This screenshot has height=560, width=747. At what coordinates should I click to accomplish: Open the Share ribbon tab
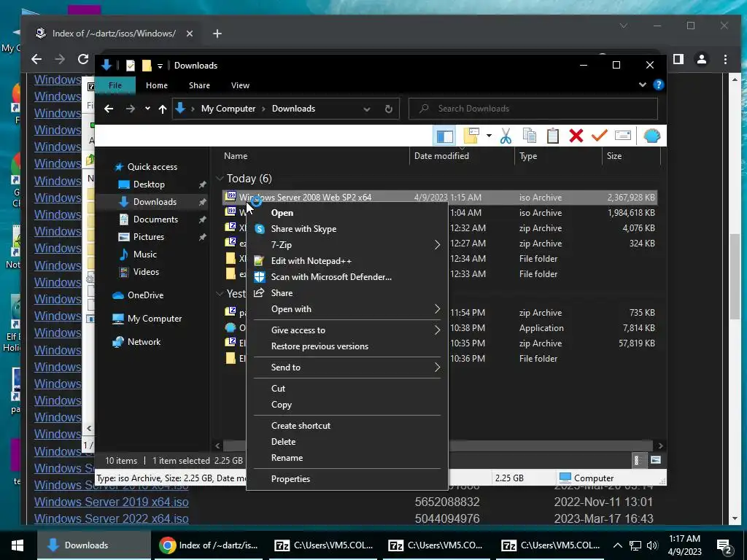[x=199, y=85]
